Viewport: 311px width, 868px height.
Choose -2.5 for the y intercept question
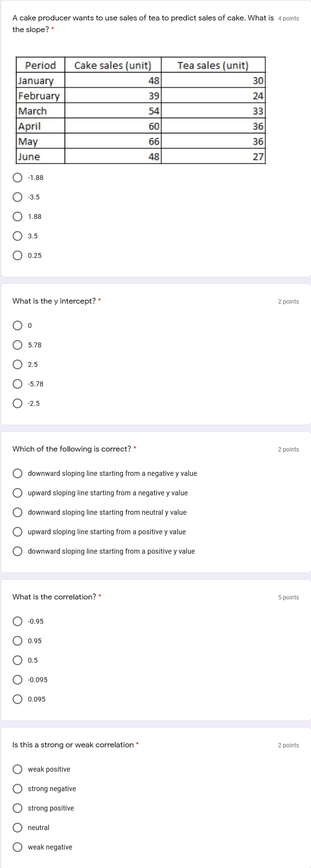(17, 403)
